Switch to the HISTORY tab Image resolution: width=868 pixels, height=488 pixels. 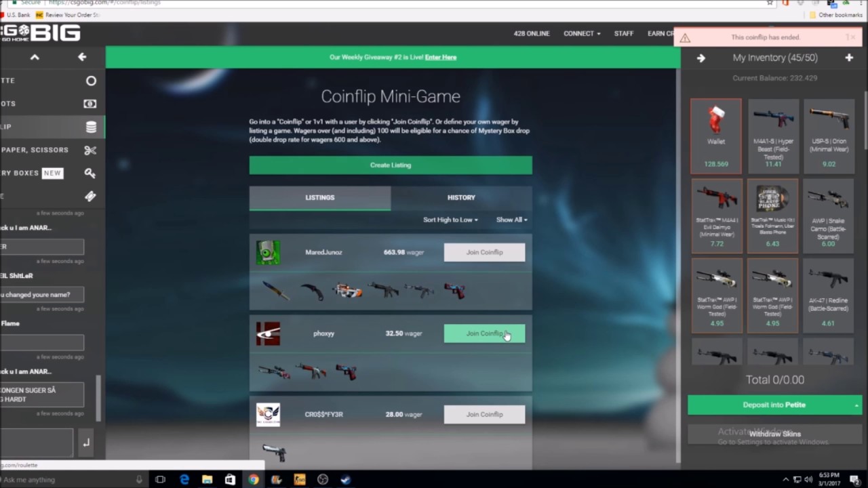[461, 197]
